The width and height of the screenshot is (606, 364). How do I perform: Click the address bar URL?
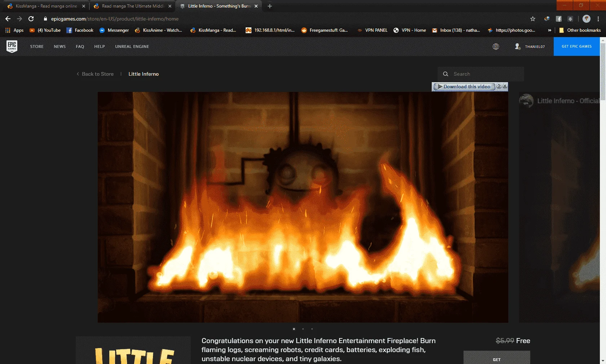(115, 19)
